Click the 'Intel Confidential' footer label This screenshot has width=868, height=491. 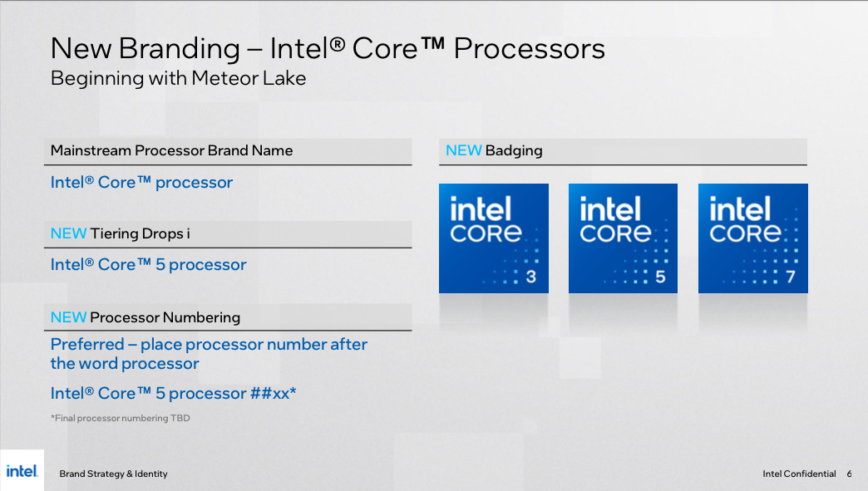point(799,474)
